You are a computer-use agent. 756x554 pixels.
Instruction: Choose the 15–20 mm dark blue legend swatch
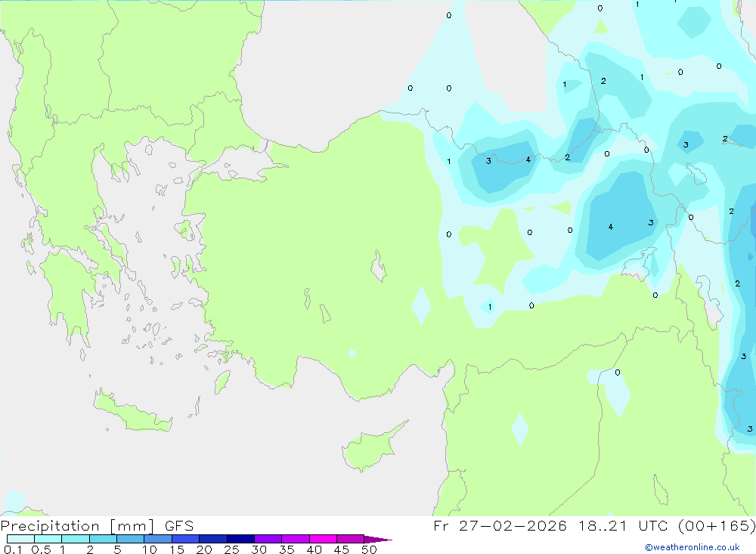pos(185,539)
